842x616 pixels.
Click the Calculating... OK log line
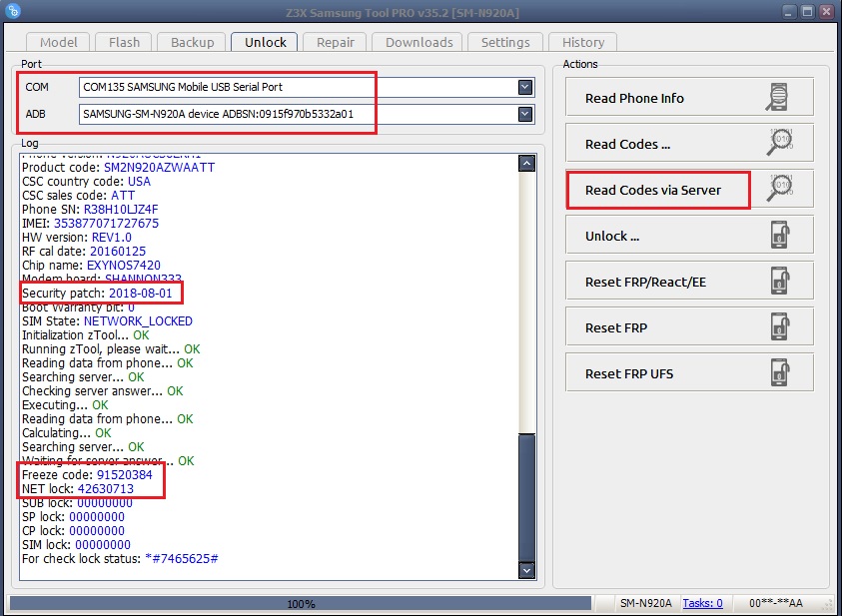[x=67, y=433]
